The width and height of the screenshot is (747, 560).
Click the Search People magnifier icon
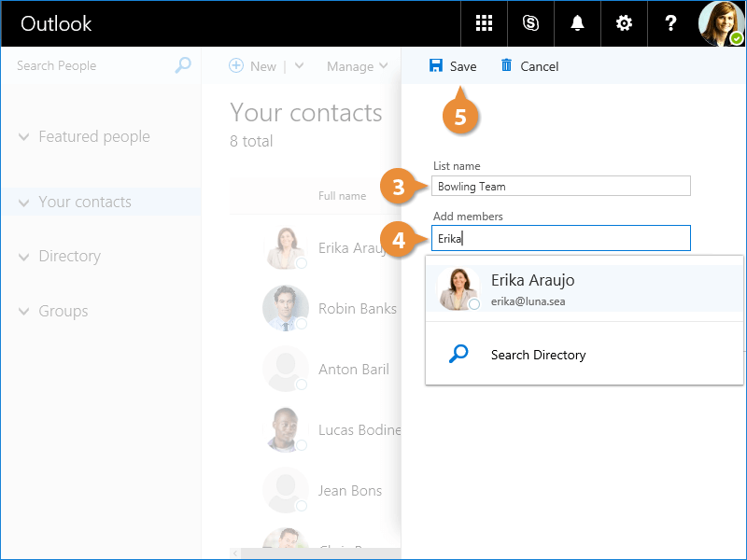(x=183, y=65)
